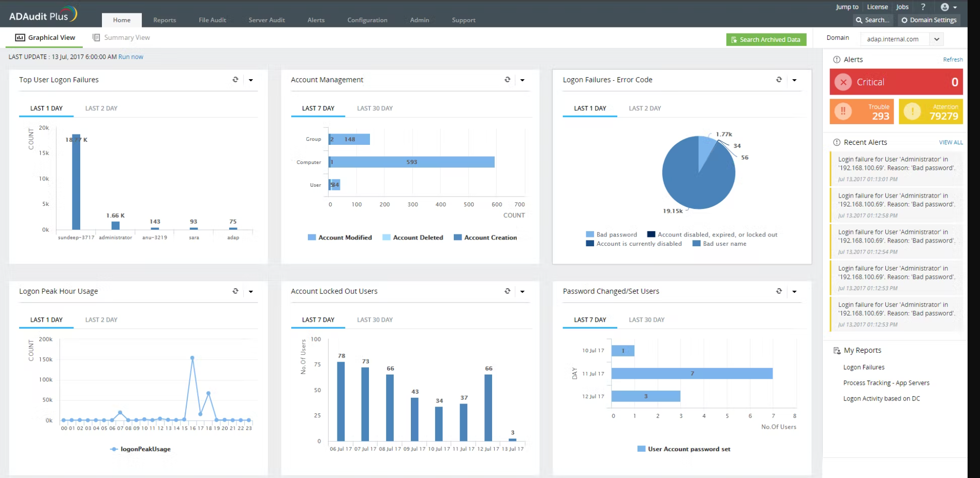Click the Recent Alerts info icon
The image size is (980, 478).
[837, 142]
